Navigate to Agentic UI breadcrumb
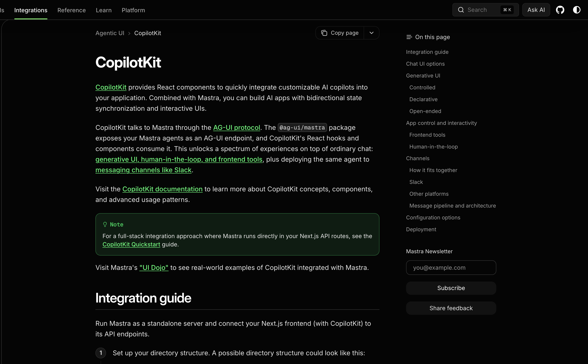The height and width of the screenshot is (364, 588). (110, 33)
